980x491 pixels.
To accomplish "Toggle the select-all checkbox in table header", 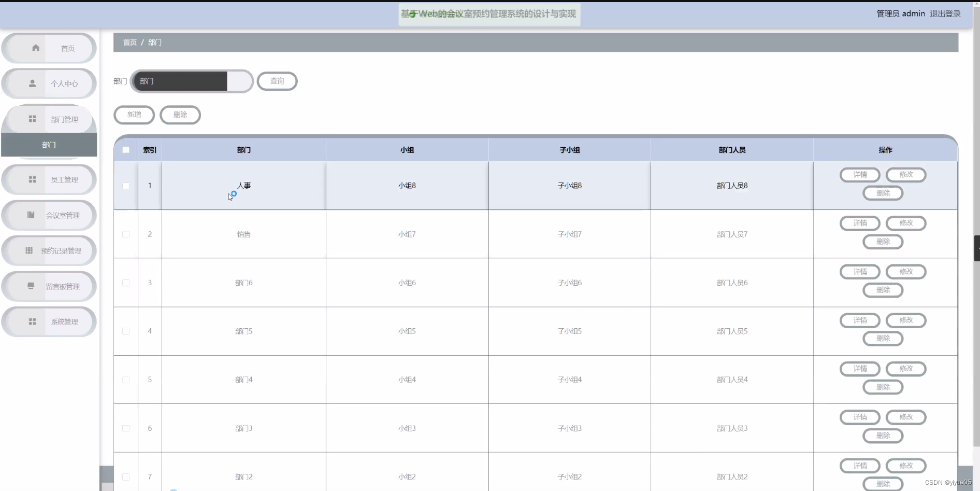I will tap(126, 150).
